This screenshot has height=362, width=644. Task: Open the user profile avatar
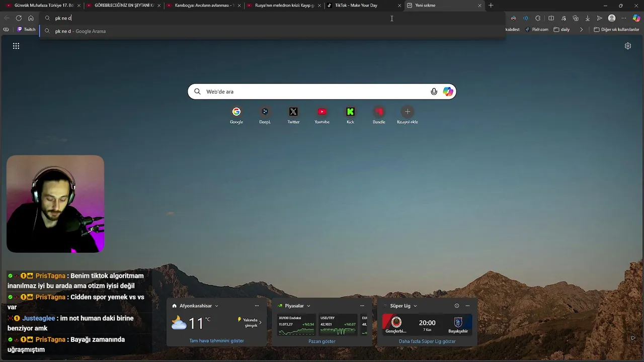(612, 18)
